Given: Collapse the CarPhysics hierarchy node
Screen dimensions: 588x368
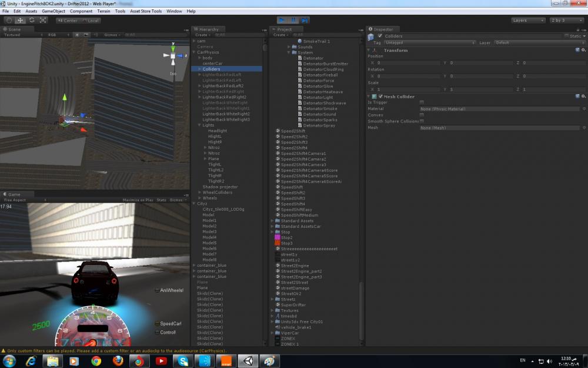Looking at the screenshot, I should coord(194,52).
